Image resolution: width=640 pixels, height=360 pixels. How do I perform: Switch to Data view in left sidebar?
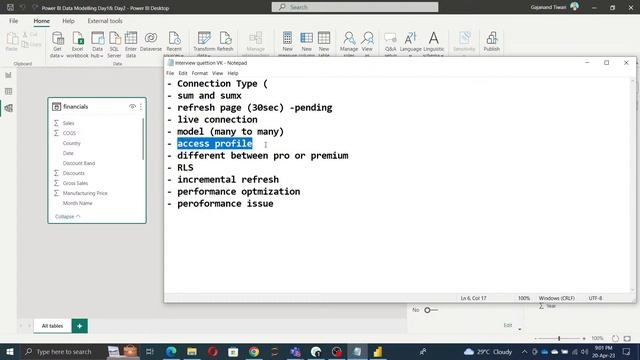coord(9,91)
